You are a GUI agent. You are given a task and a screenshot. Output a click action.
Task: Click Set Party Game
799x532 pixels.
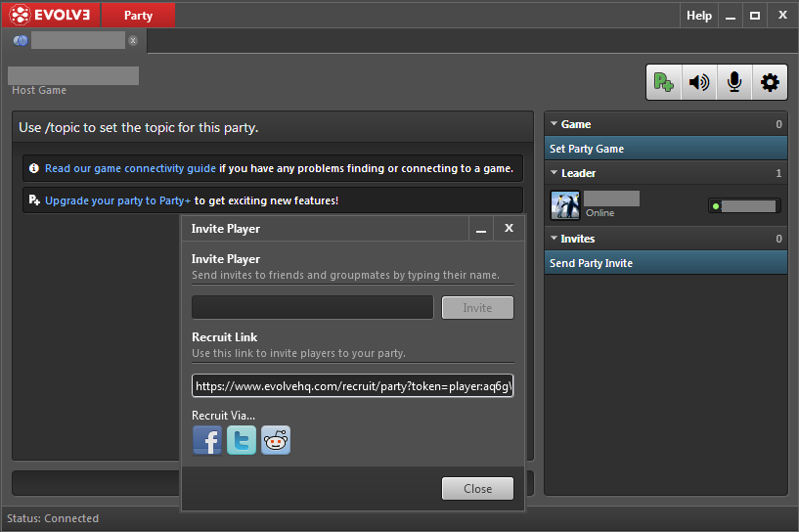(x=666, y=149)
